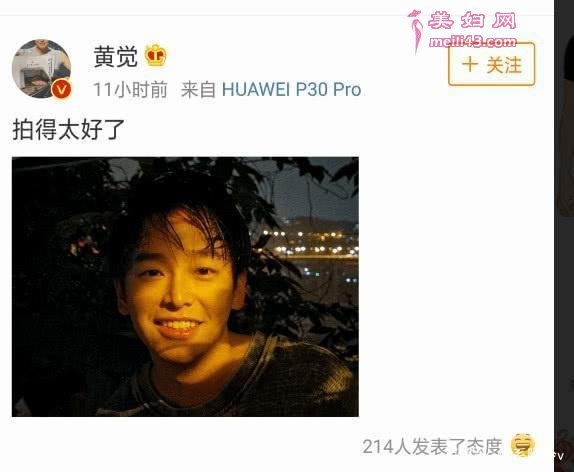574x472 pixels.
Task: Open the 214人发表了态度 reactions list
Action: point(432,446)
